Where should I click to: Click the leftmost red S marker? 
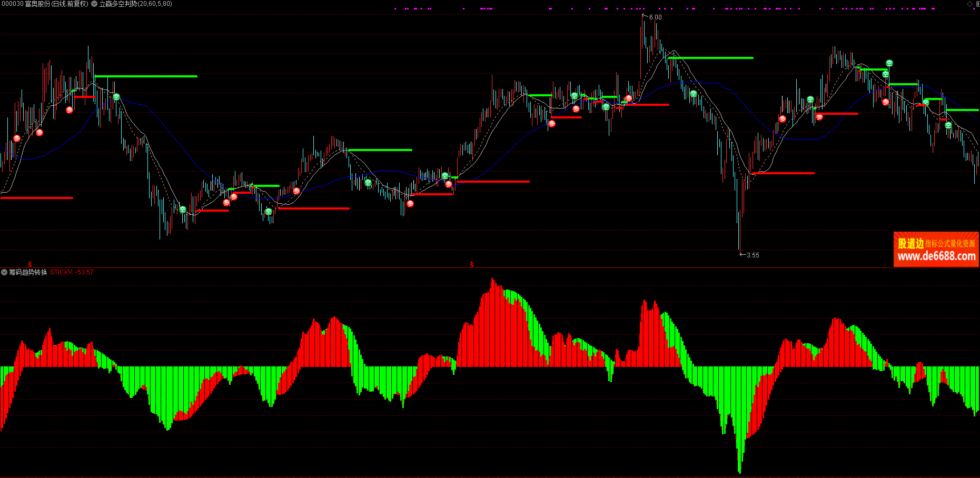pyautogui.click(x=30, y=264)
